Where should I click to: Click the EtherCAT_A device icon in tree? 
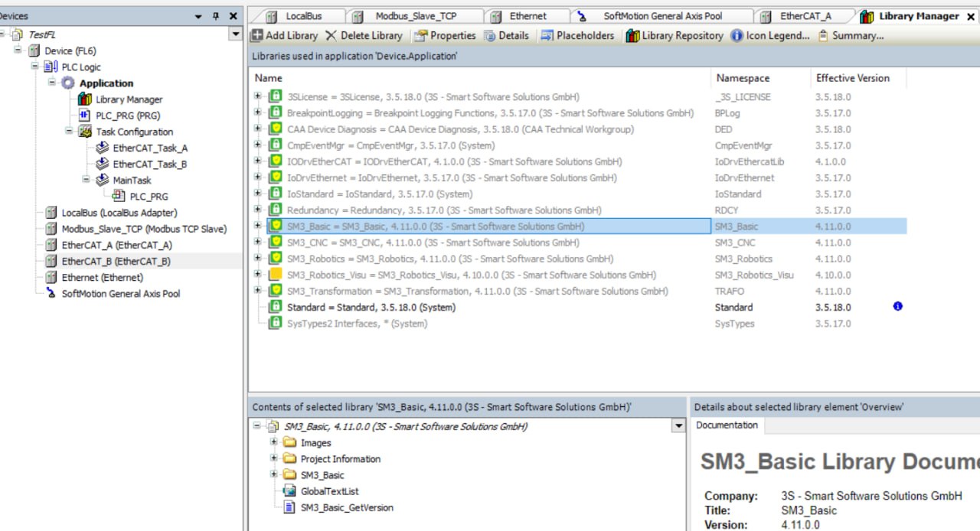51,245
